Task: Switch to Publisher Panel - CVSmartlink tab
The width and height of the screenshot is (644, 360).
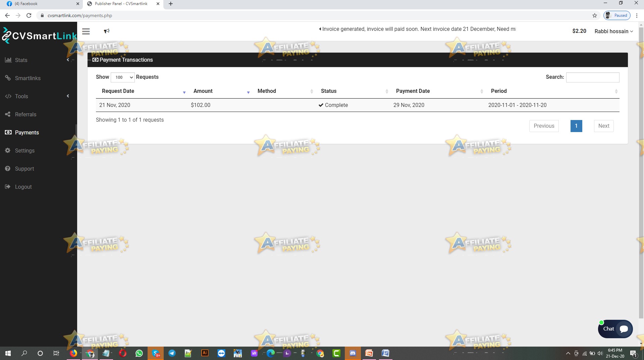Action: click(121, 4)
